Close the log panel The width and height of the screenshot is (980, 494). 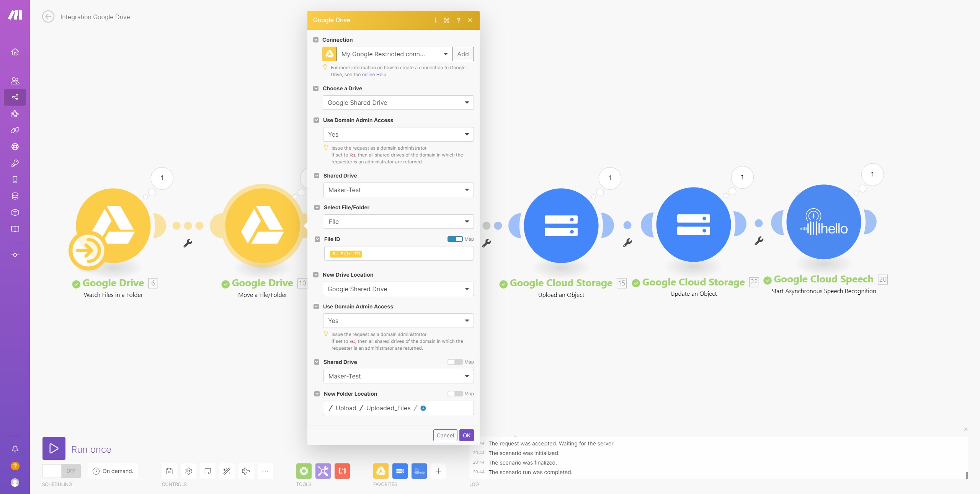(x=966, y=429)
